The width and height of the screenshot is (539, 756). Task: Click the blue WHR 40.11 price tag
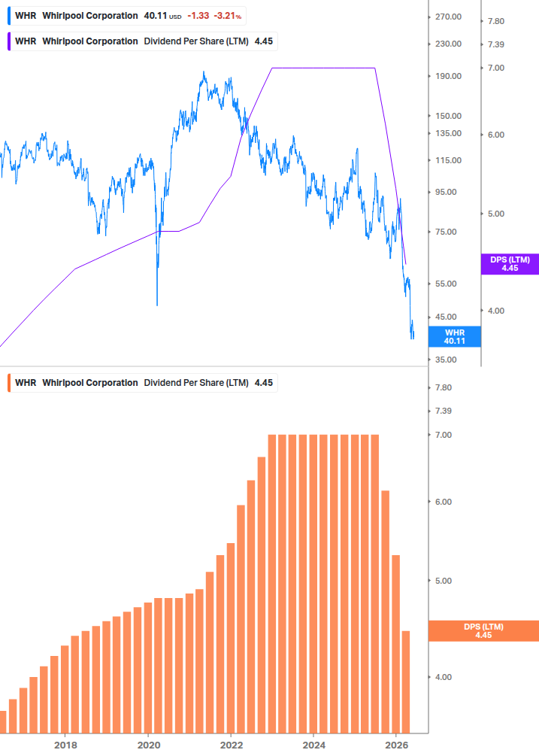click(x=454, y=336)
